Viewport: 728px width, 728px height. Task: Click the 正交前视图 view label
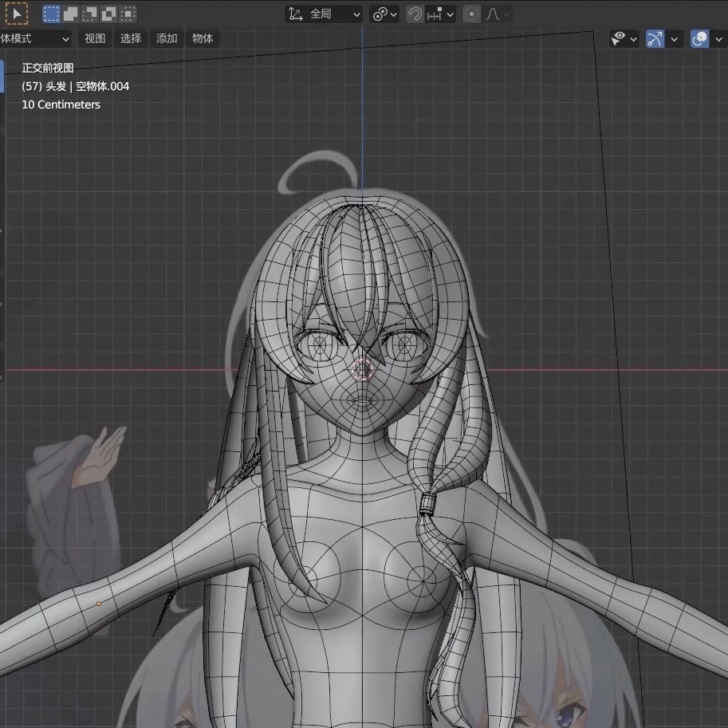(x=48, y=68)
